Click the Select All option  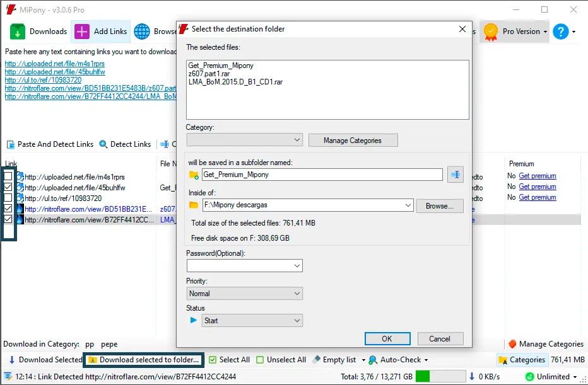229,360
